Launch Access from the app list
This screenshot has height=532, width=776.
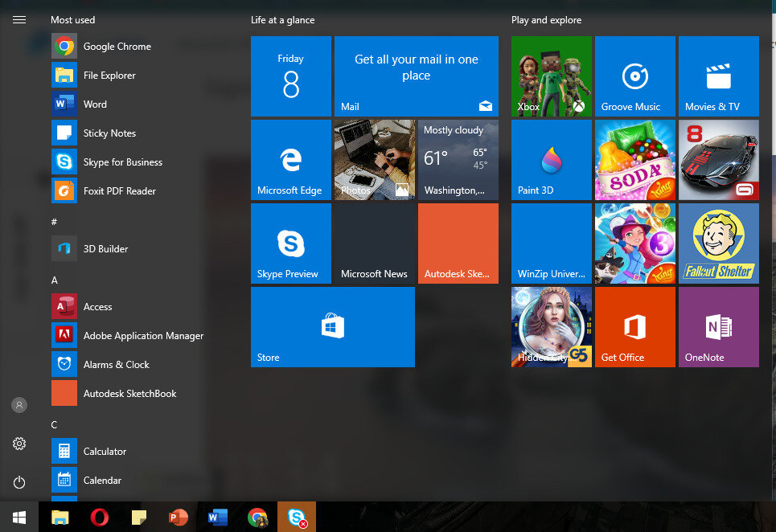(129, 306)
